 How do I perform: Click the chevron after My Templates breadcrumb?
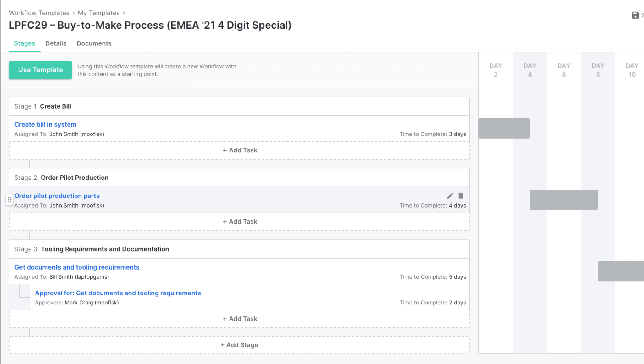coord(124,13)
